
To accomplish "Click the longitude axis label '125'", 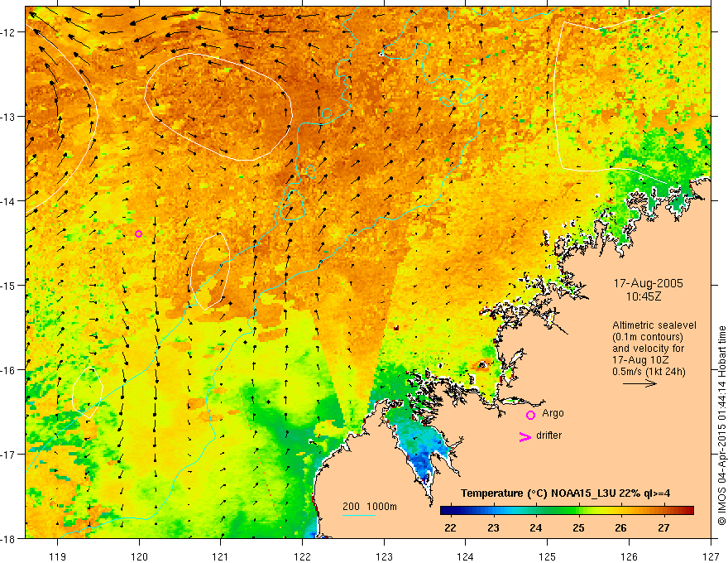I will tap(548, 556).
